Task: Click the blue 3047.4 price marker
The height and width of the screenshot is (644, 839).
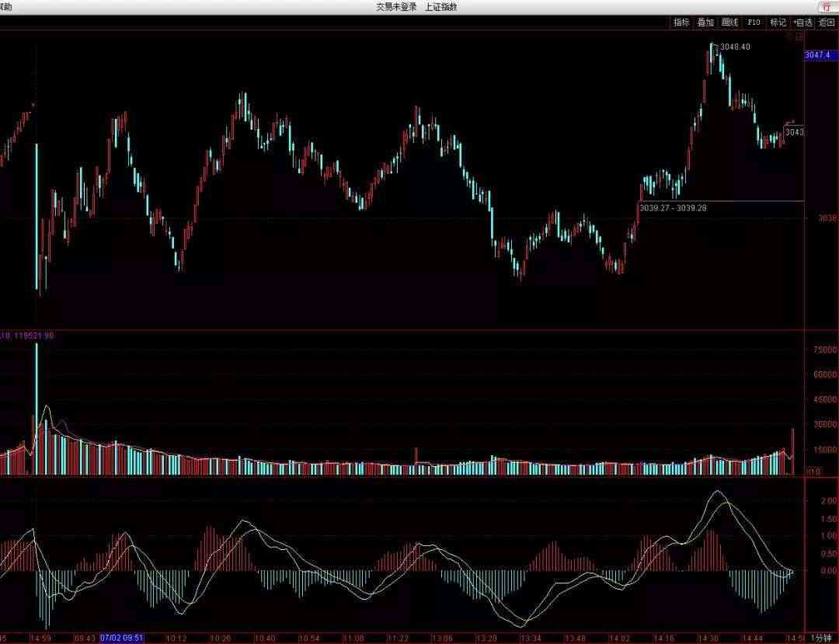Action: (817, 55)
